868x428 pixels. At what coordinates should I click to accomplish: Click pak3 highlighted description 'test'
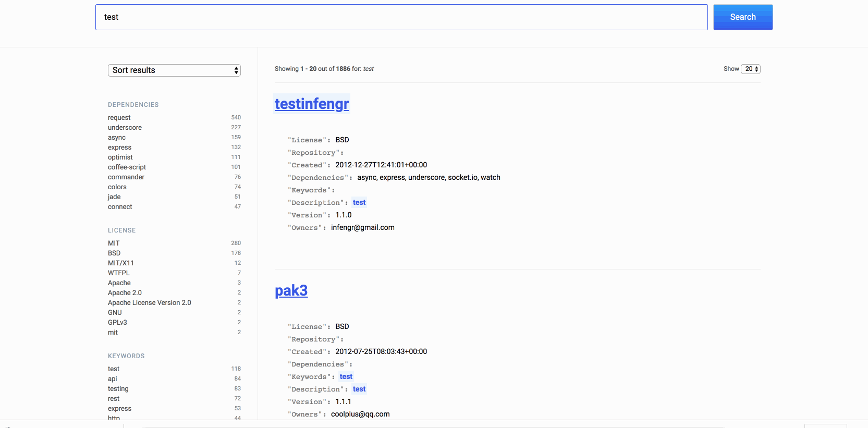[359, 389]
